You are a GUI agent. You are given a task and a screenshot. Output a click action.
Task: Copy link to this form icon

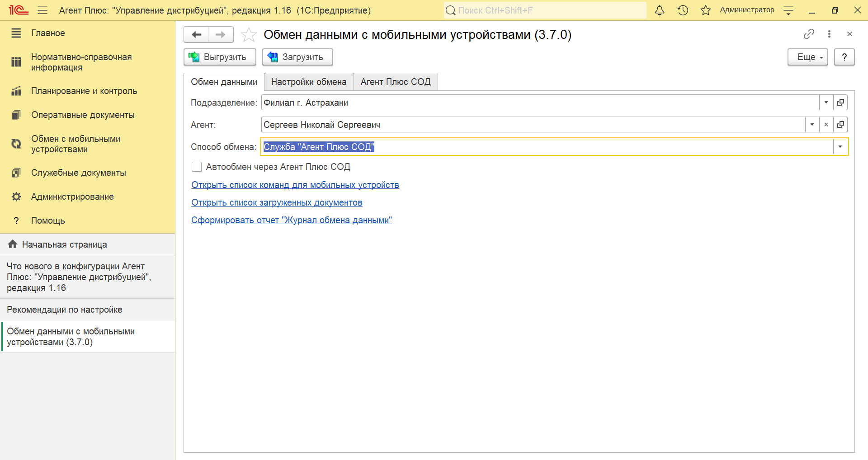coord(809,34)
